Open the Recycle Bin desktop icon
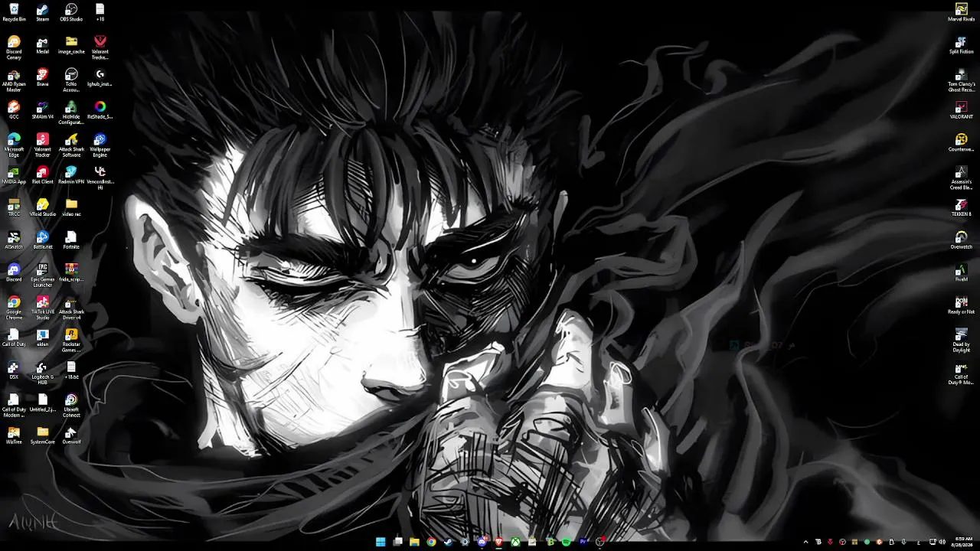Image resolution: width=980 pixels, height=551 pixels. click(x=14, y=12)
